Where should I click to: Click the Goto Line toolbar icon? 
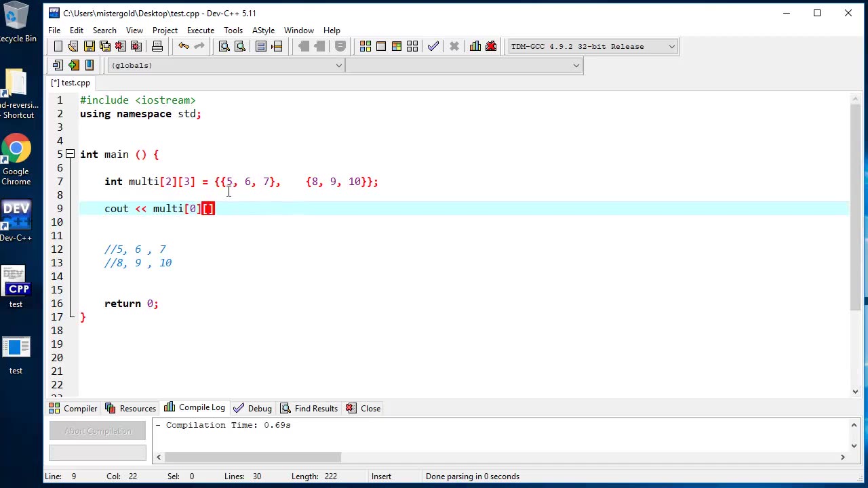click(276, 46)
